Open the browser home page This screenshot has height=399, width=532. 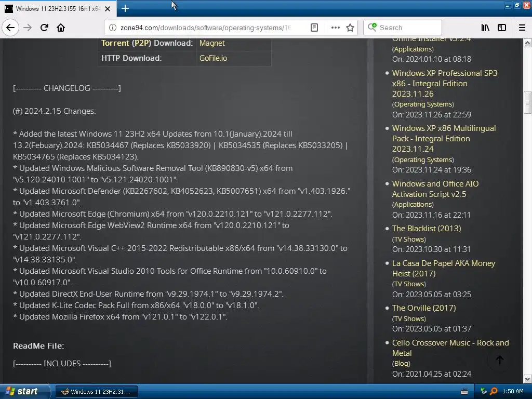(x=61, y=28)
